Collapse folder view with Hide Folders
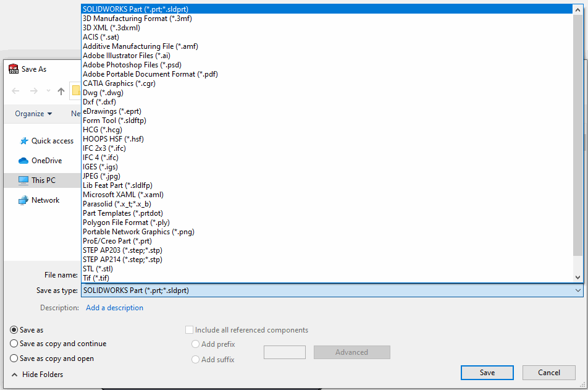 click(x=37, y=375)
